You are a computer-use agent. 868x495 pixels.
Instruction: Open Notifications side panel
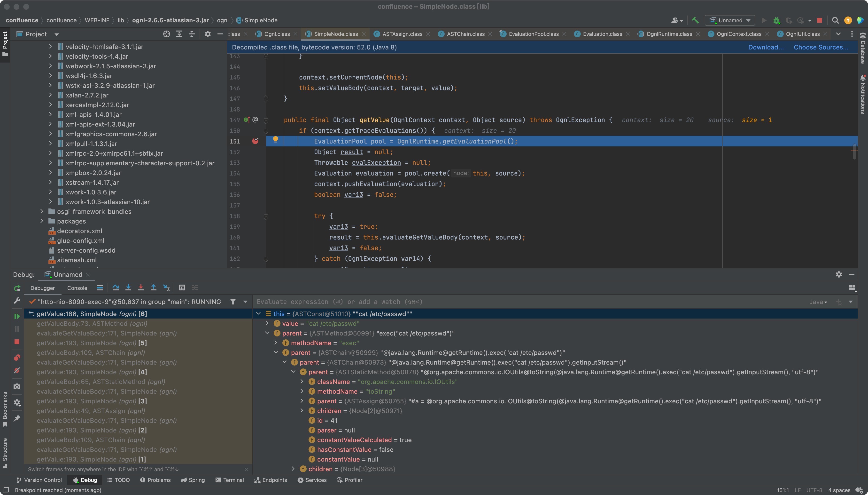click(863, 95)
